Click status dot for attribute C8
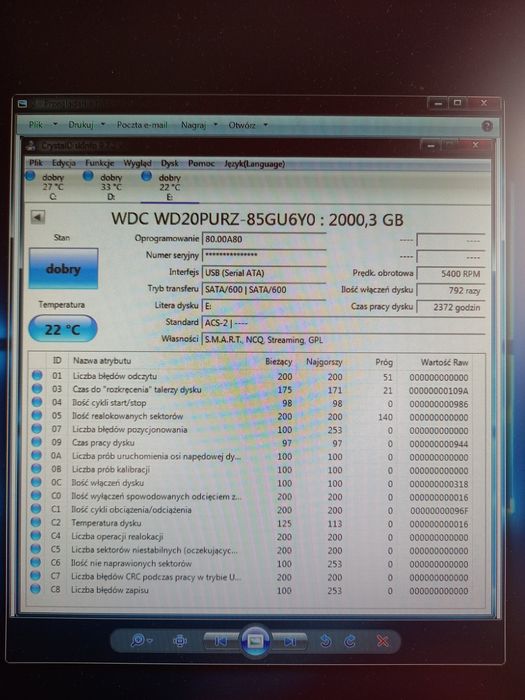The image size is (525, 700). click(36, 589)
